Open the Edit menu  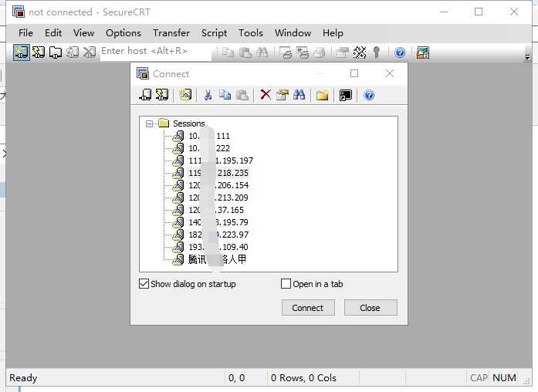(53, 33)
